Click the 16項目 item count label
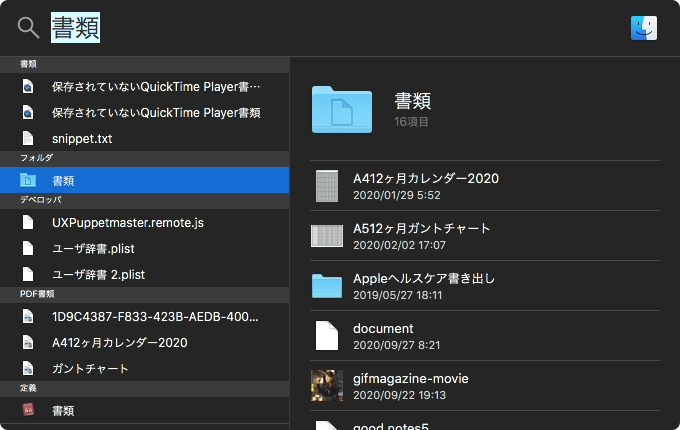The image size is (680, 430). coord(411,122)
